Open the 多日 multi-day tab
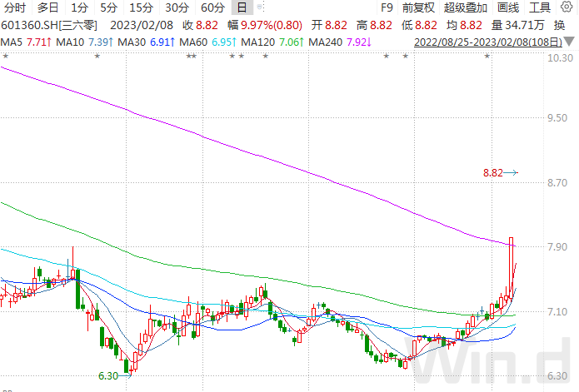 [x=48, y=7]
